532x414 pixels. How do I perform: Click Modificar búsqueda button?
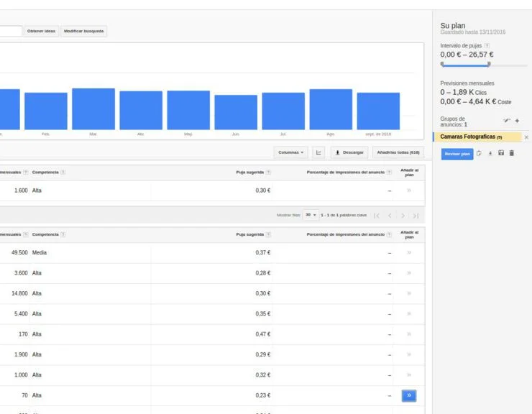pos(83,31)
